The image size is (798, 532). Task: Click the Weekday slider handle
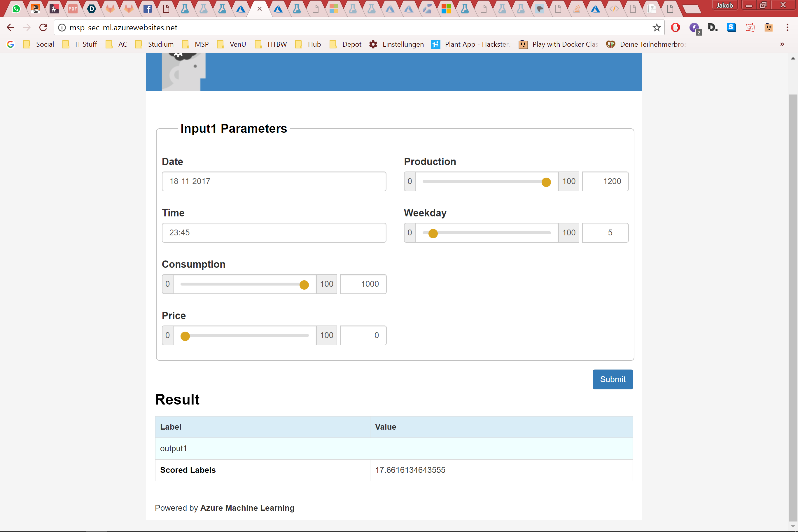pos(433,233)
